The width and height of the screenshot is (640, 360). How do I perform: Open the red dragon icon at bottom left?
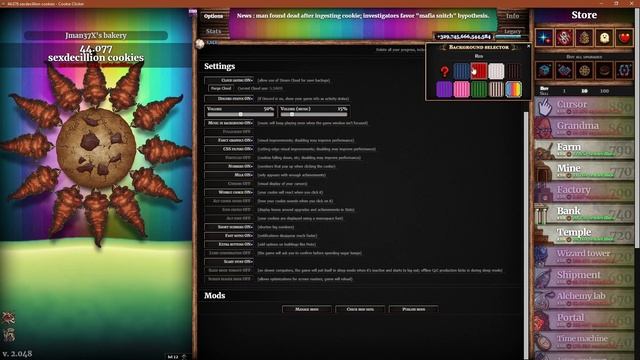pyautogui.click(x=9, y=318)
